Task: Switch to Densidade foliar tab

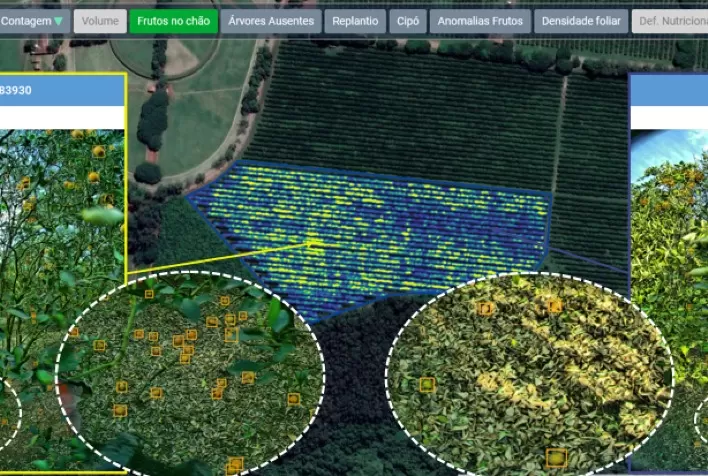Action: (x=581, y=21)
